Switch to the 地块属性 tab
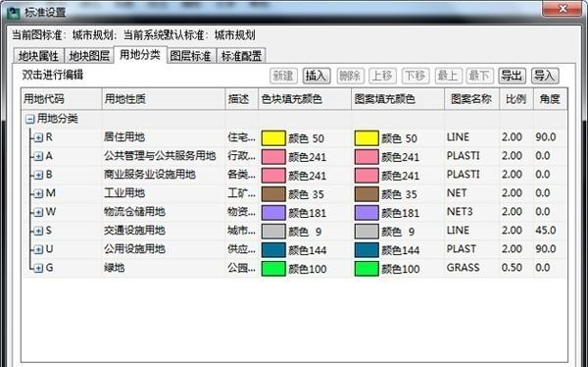588x367 pixels. 38,56
